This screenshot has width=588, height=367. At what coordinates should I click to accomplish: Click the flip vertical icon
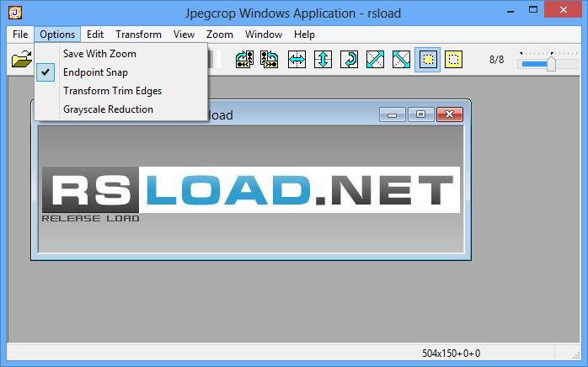[323, 60]
